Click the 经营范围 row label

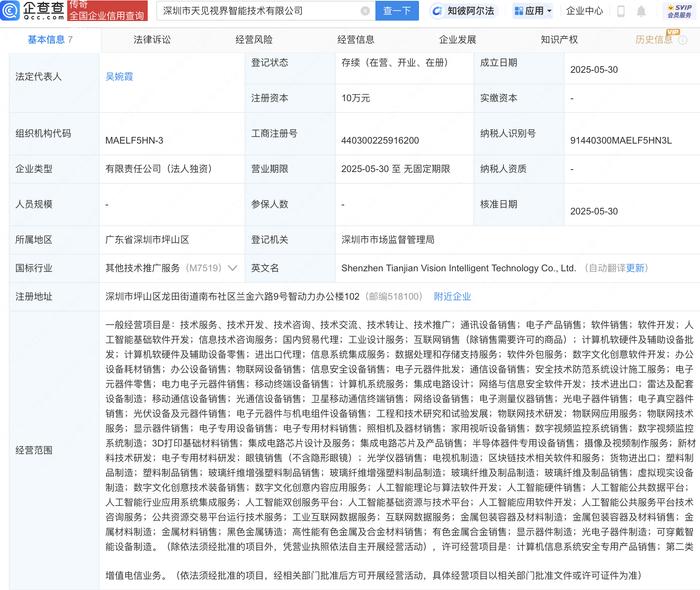34,450
